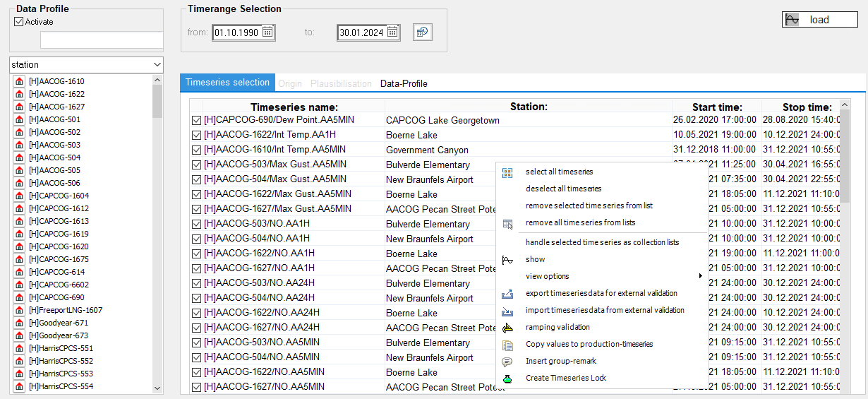The width and height of the screenshot is (868, 399).
Task: Click station list scroll down arrow
Action: 157,388
